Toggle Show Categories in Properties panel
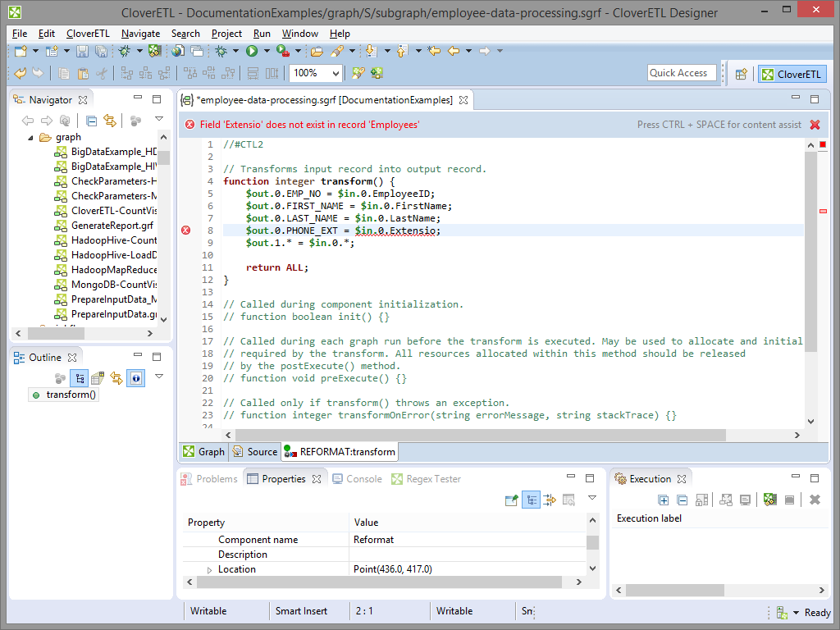 click(x=531, y=500)
